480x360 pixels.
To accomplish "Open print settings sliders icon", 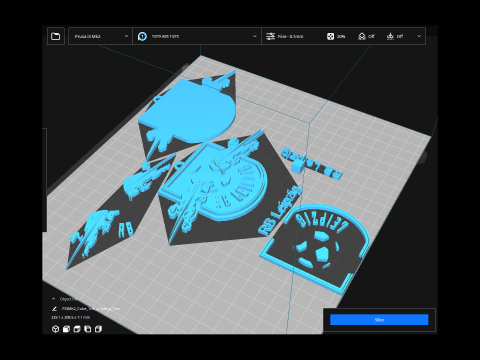I will click(x=270, y=36).
